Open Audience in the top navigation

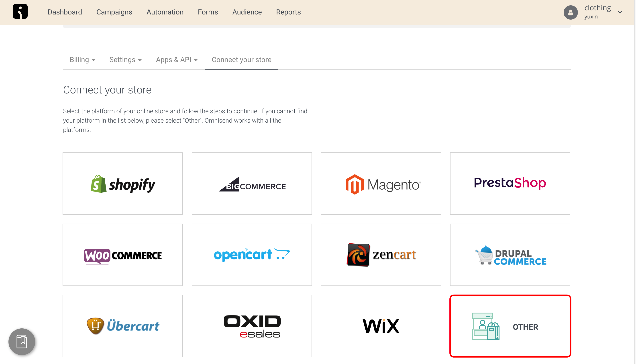tap(247, 12)
